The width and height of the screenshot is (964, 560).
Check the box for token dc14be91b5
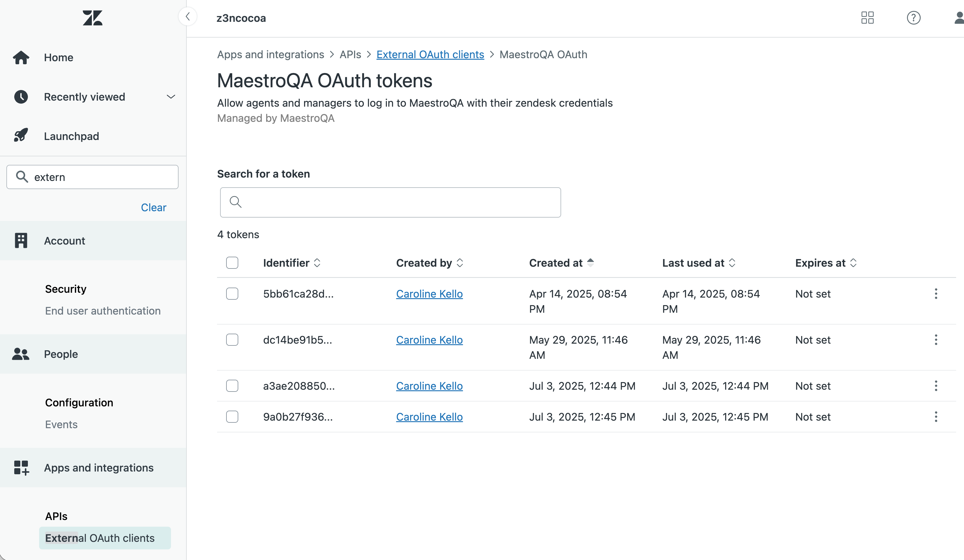coord(232,340)
